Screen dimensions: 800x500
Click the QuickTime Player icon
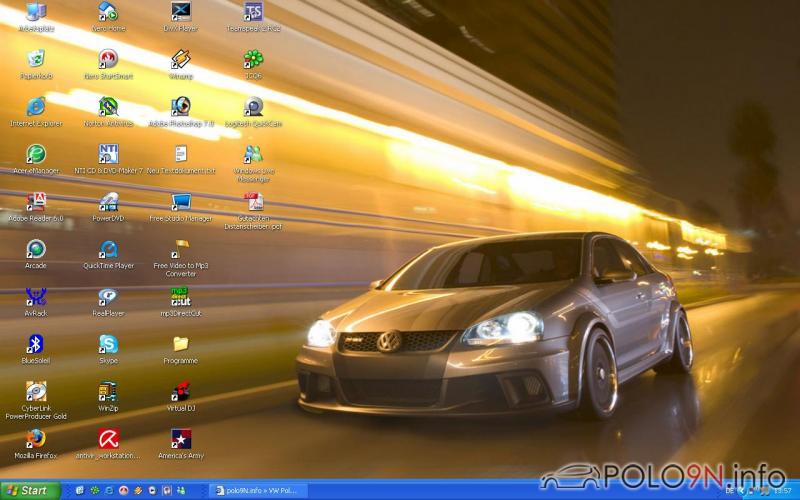pyautogui.click(x=108, y=250)
